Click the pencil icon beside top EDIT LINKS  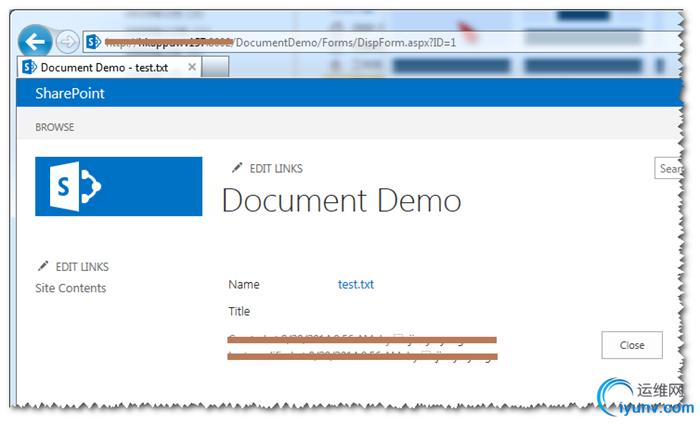pyautogui.click(x=237, y=168)
